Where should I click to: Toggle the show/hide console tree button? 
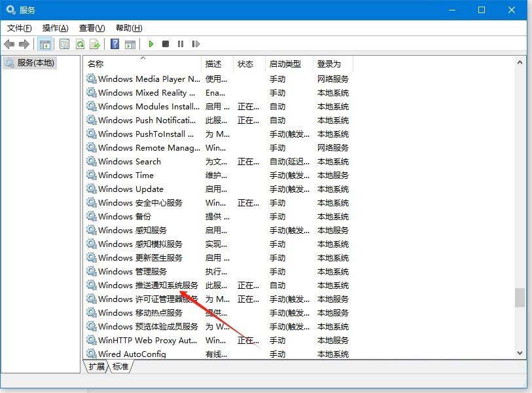45,44
